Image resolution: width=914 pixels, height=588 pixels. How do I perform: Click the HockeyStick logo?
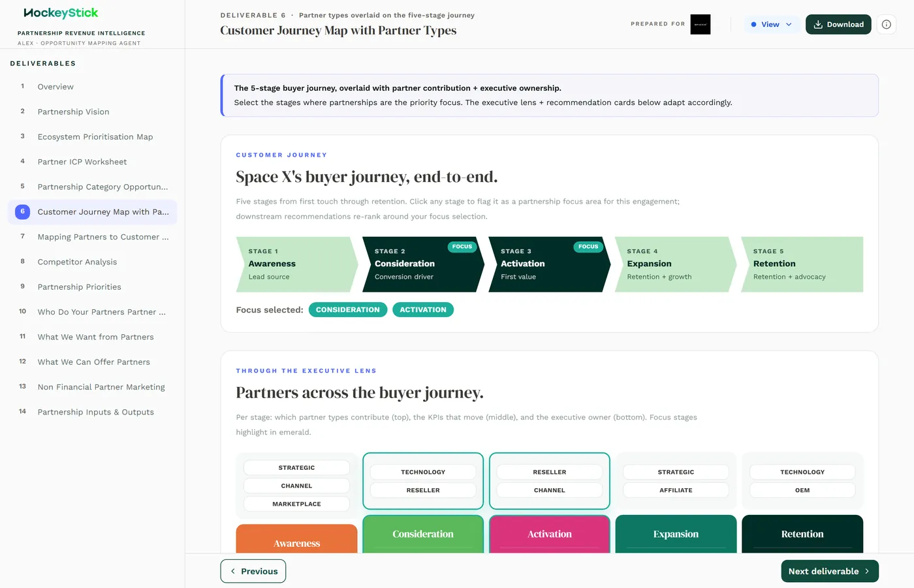point(61,13)
